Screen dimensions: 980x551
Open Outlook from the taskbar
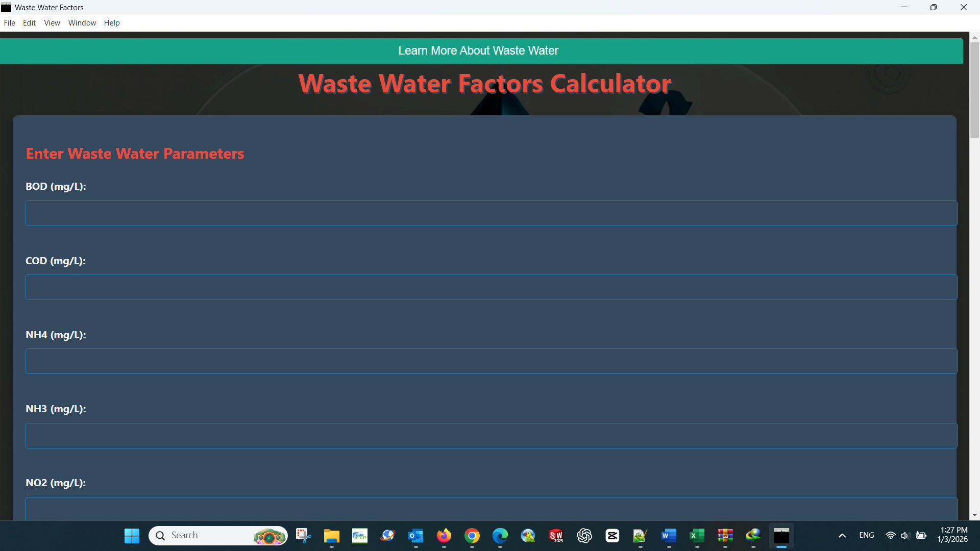point(415,535)
